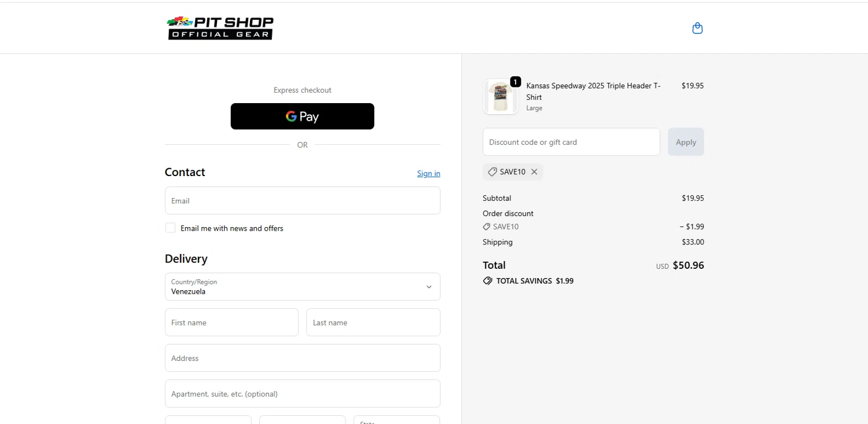This screenshot has width=868, height=424.
Task: Open the Country/Region dropdown showing Venezuela
Action: 302,287
